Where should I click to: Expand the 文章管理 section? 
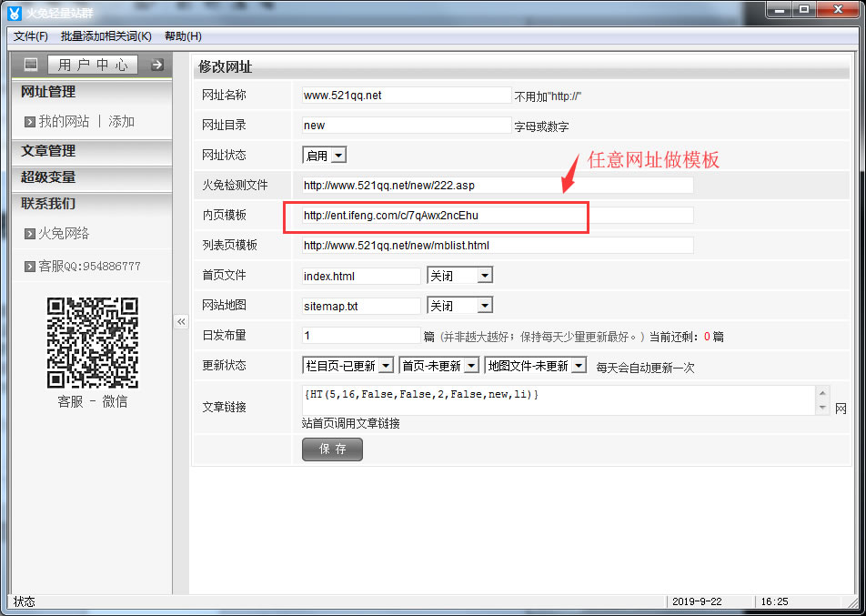click(48, 151)
